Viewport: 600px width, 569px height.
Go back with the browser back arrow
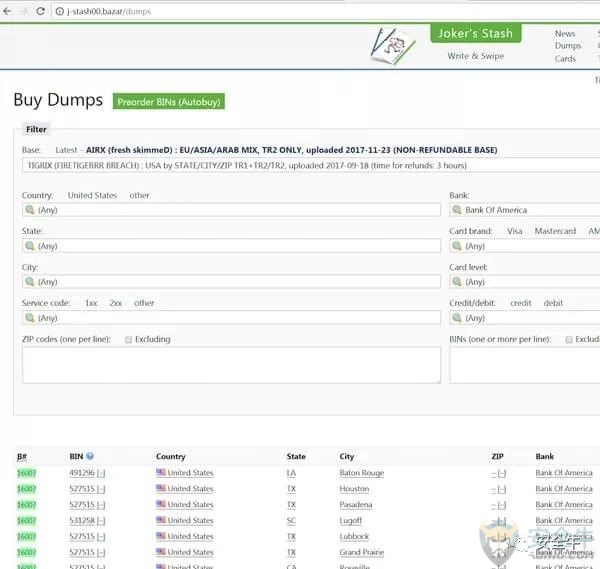point(7,11)
